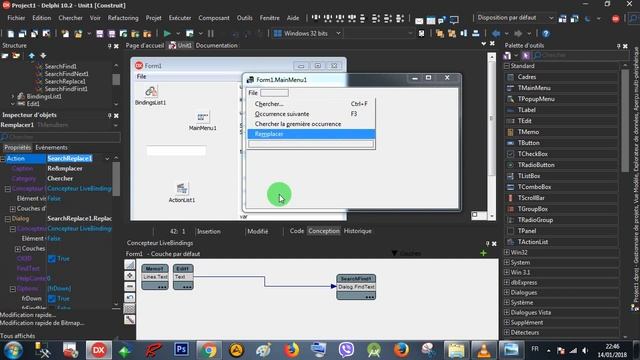Open the Action property value dropdown
Image resolution: width=640 pixels, height=360 pixels.
[107, 158]
